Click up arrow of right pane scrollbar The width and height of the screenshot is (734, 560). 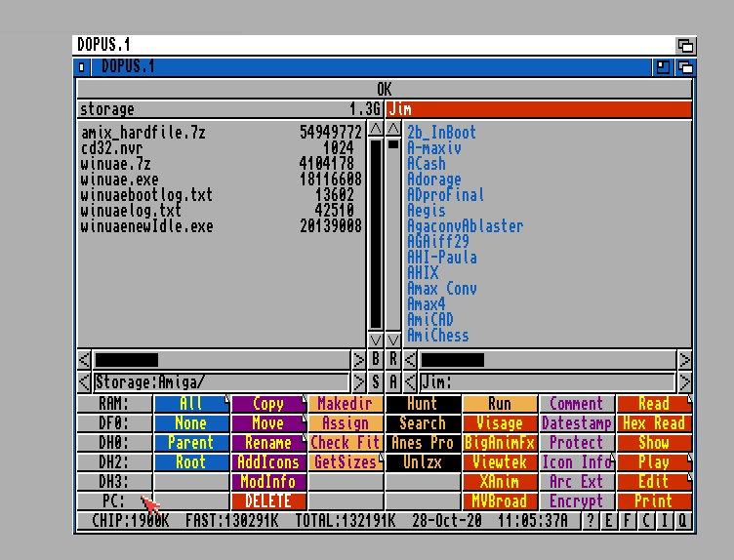393,128
